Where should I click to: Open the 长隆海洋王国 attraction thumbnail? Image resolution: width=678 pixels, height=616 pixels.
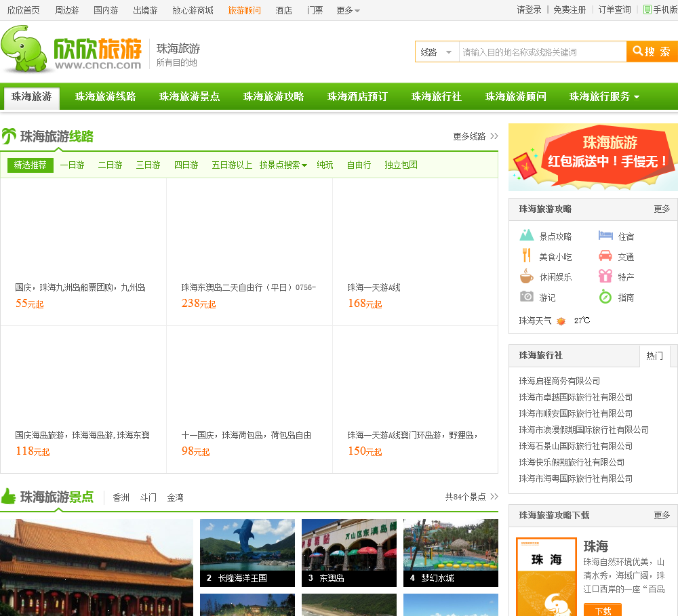[x=247, y=553]
